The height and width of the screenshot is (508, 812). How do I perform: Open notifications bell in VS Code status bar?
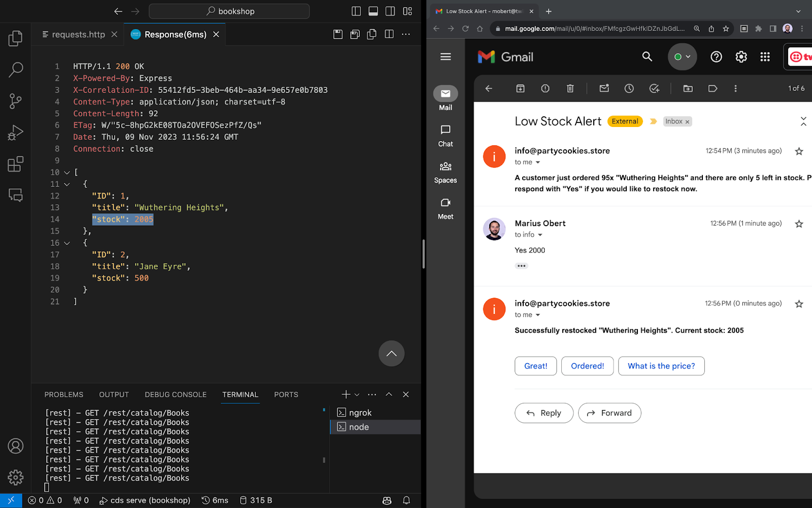[407, 500]
